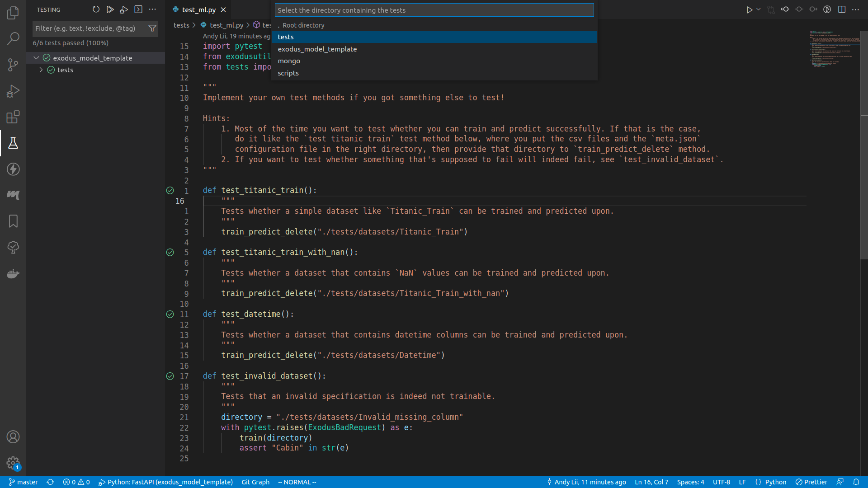Split the editor right
868x488 pixels.
[x=842, y=9]
